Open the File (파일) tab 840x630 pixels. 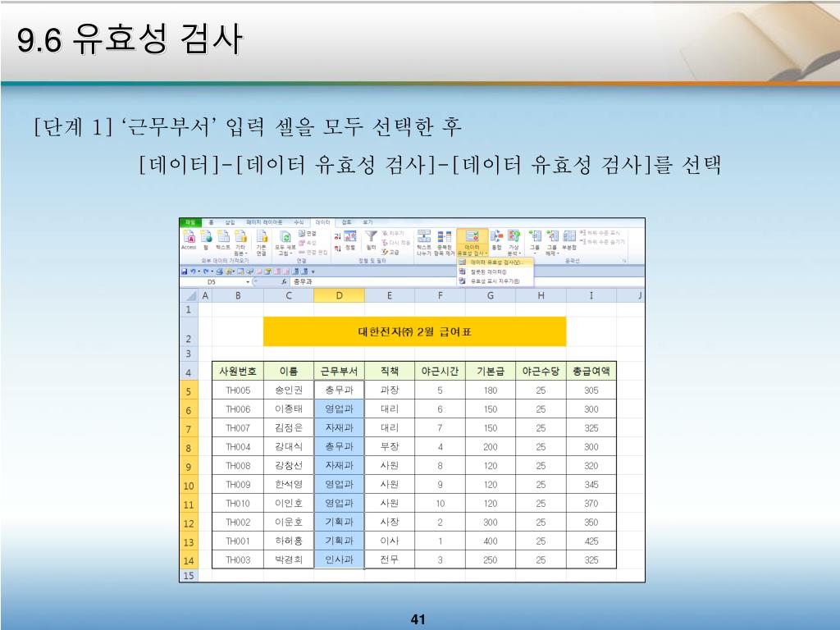[x=190, y=222]
